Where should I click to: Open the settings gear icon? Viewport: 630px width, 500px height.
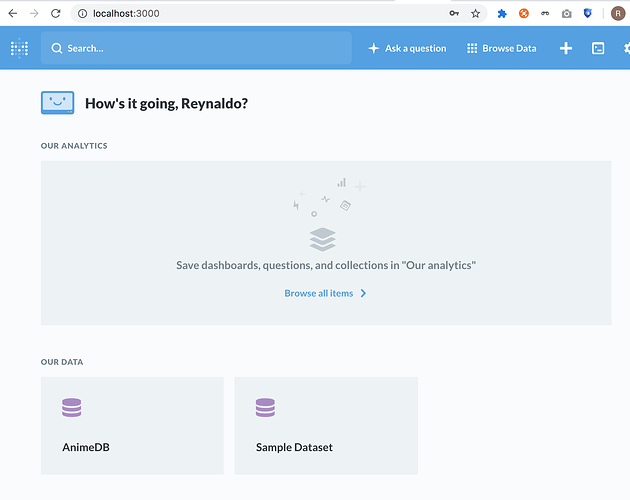(x=627, y=48)
